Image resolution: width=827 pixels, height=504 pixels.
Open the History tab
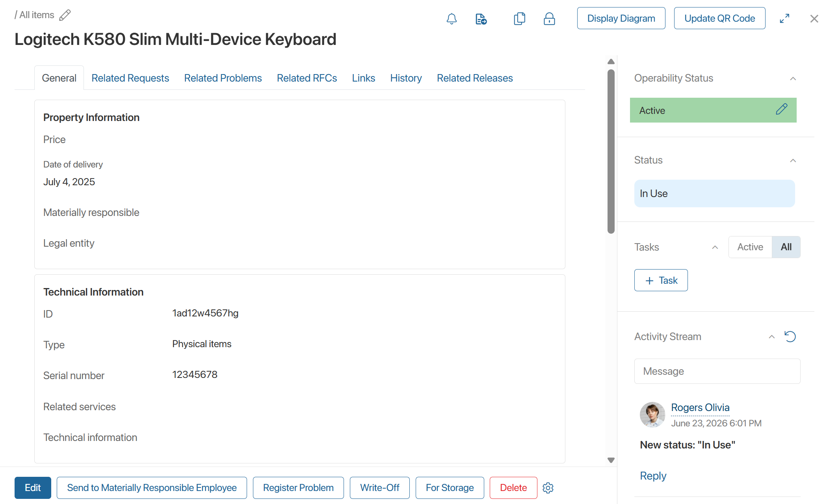(x=406, y=78)
